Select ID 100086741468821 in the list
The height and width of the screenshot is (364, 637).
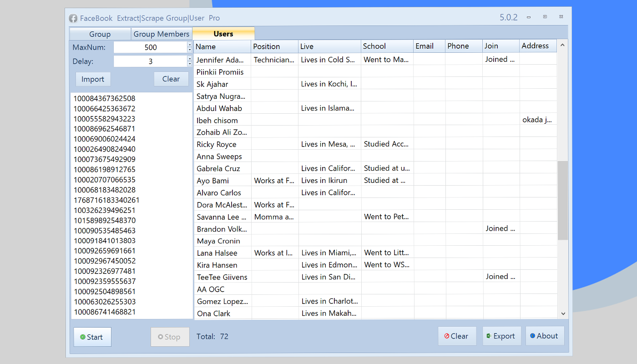coord(105,312)
